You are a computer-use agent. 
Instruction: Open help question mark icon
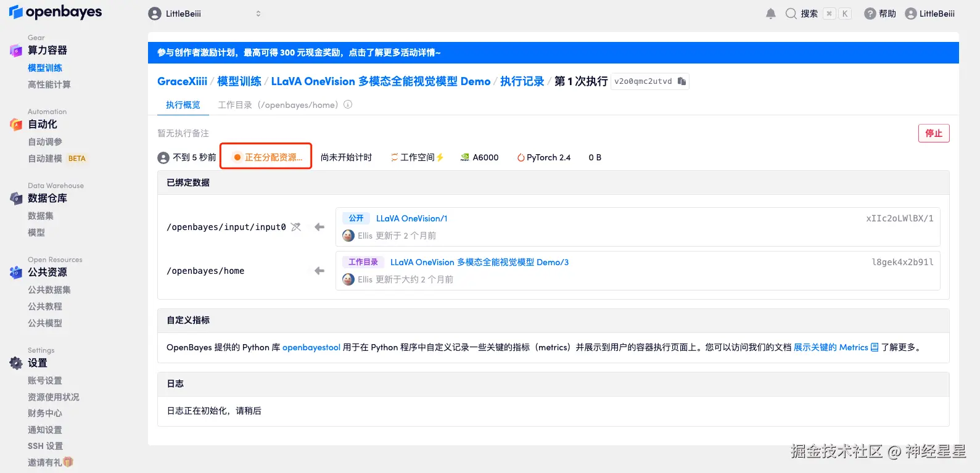click(870, 14)
